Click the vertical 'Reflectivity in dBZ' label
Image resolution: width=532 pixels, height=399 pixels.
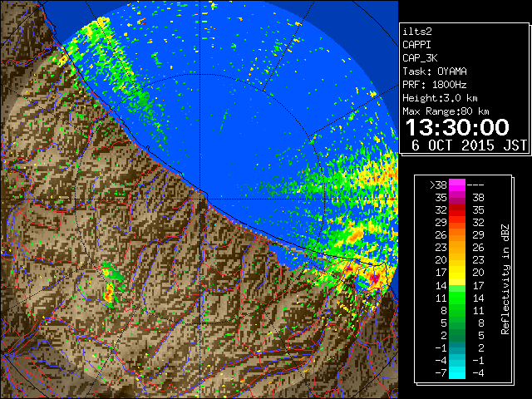[505, 279]
